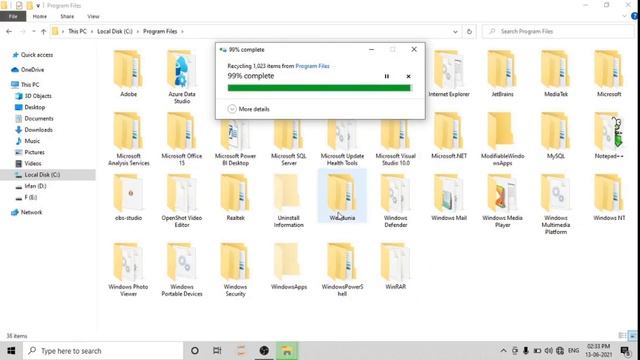
Task: Switch to the View ribbon tab
Action: (x=93, y=16)
